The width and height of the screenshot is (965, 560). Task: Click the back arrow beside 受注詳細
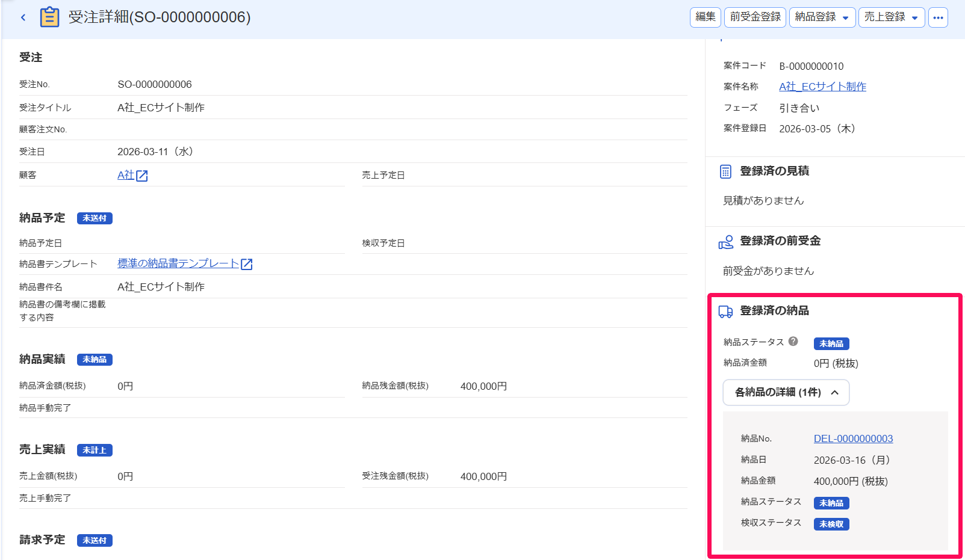23,17
